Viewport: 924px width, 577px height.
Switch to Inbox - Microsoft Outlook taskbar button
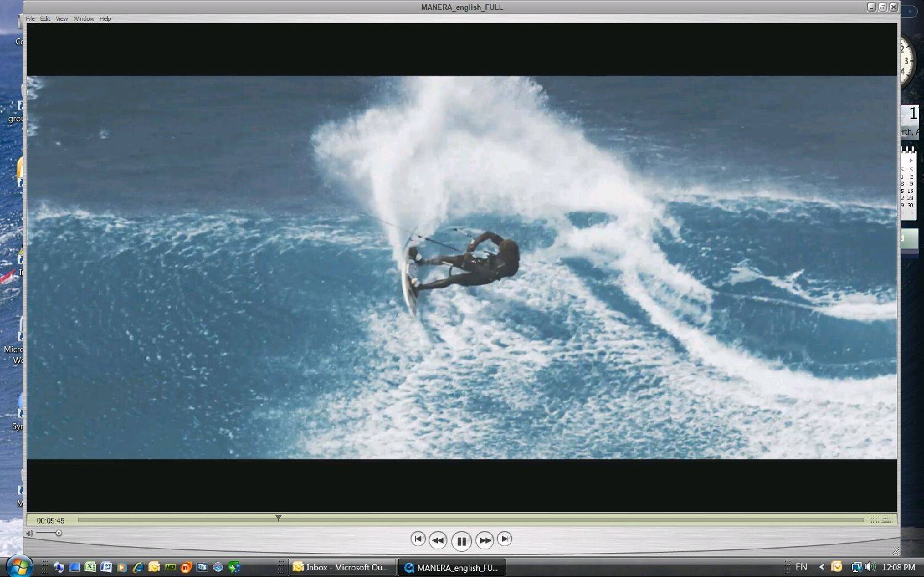coord(341,567)
